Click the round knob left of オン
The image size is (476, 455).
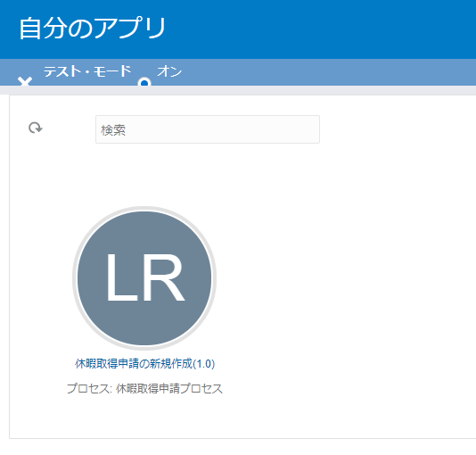click(x=144, y=82)
